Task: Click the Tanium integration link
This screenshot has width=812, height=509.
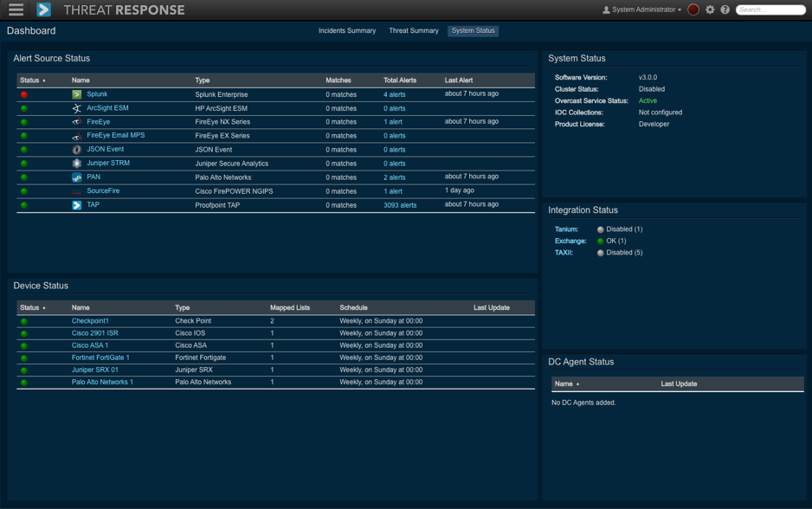Action: (566, 229)
